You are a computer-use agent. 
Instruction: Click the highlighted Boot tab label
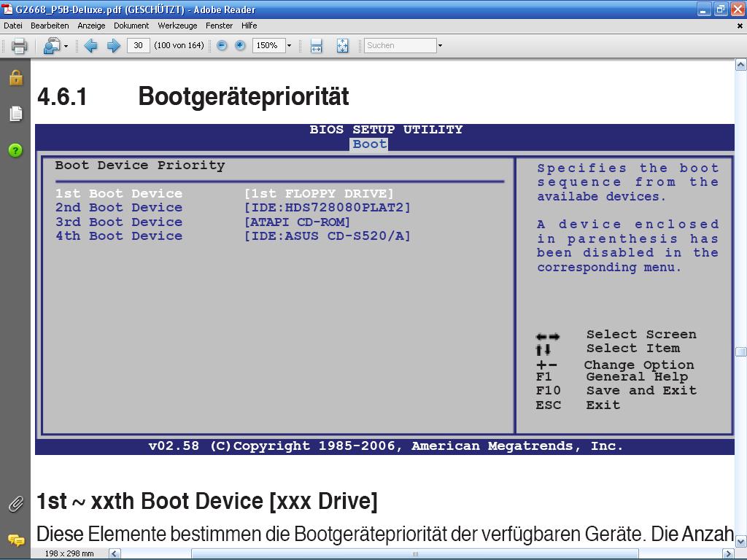click(370, 144)
